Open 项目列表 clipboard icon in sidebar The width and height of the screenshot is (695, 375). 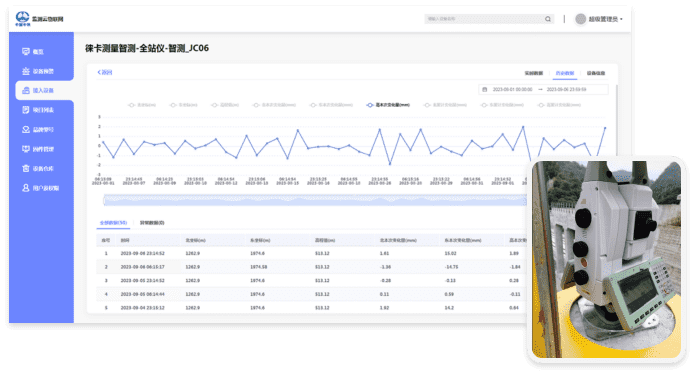(26, 110)
